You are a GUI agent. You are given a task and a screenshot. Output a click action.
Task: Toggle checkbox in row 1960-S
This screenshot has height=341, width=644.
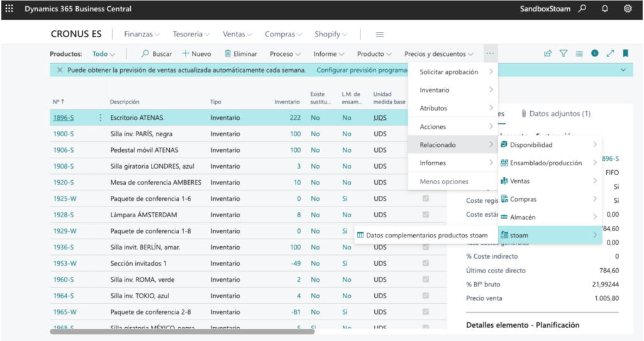tap(426, 279)
